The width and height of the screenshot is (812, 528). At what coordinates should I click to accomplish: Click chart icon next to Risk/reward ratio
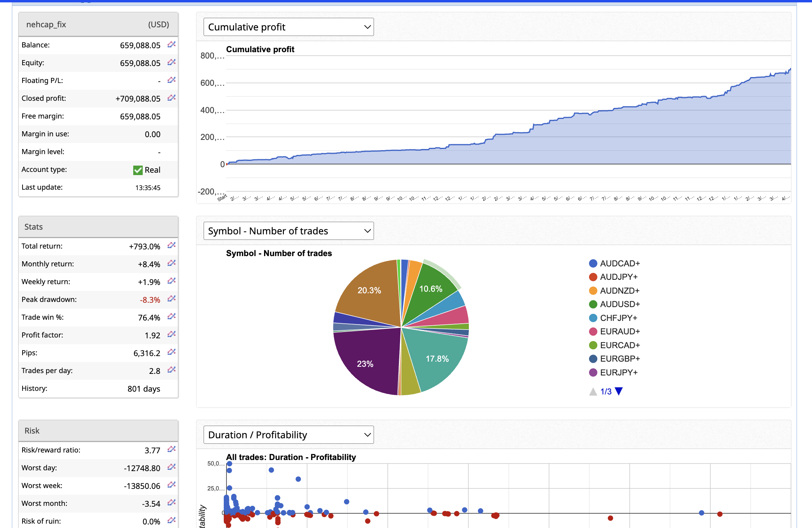171,449
